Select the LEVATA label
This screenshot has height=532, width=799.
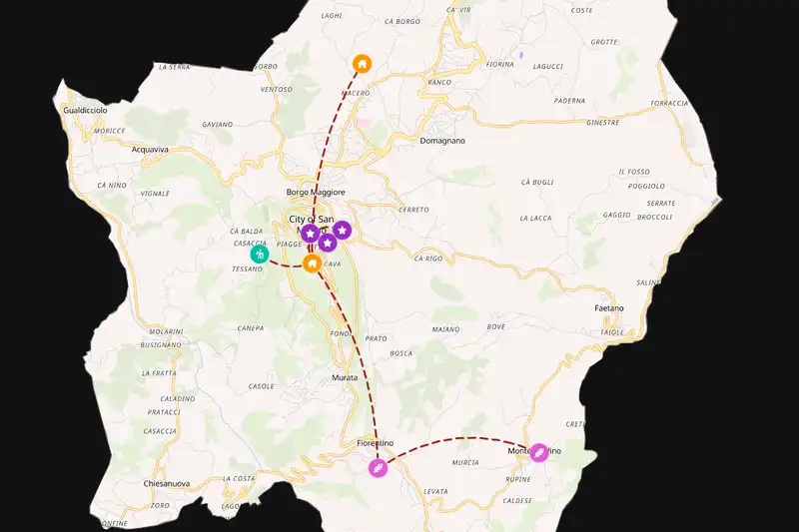coord(435,491)
